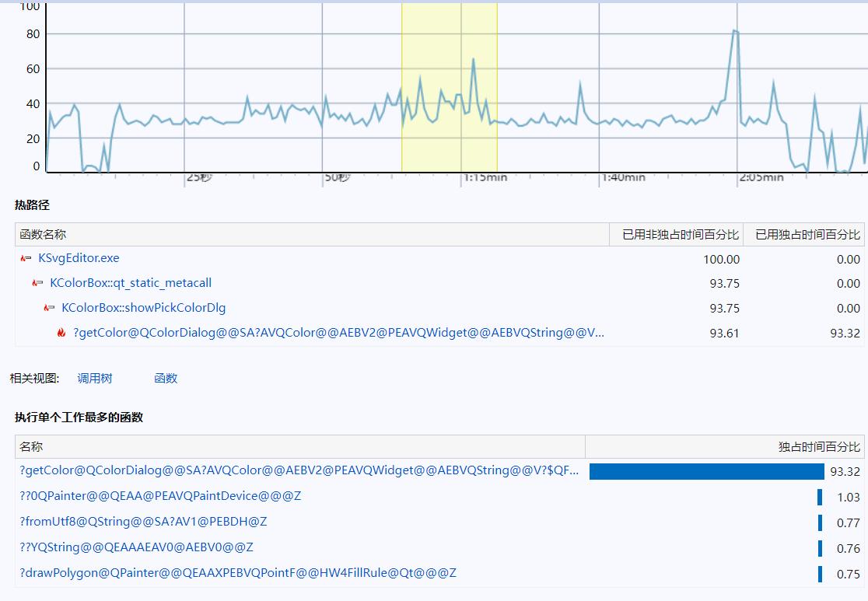Click the 2:05min mark on the time axis

761,177
